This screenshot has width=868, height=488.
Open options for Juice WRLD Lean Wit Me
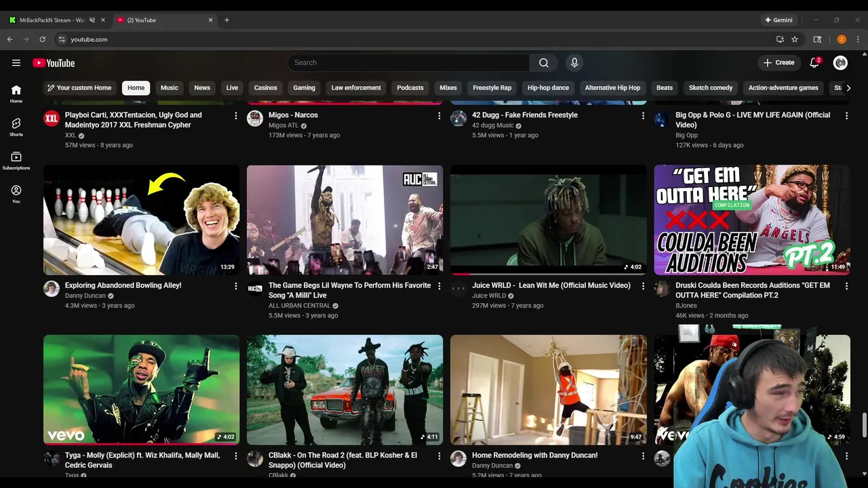coord(643,286)
